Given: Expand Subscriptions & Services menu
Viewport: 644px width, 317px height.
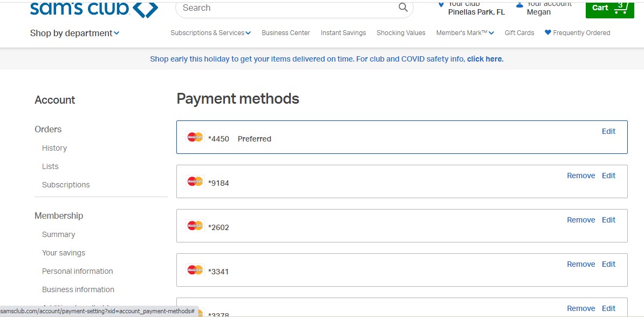Looking at the screenshot, I should click(x=211, y=33).
